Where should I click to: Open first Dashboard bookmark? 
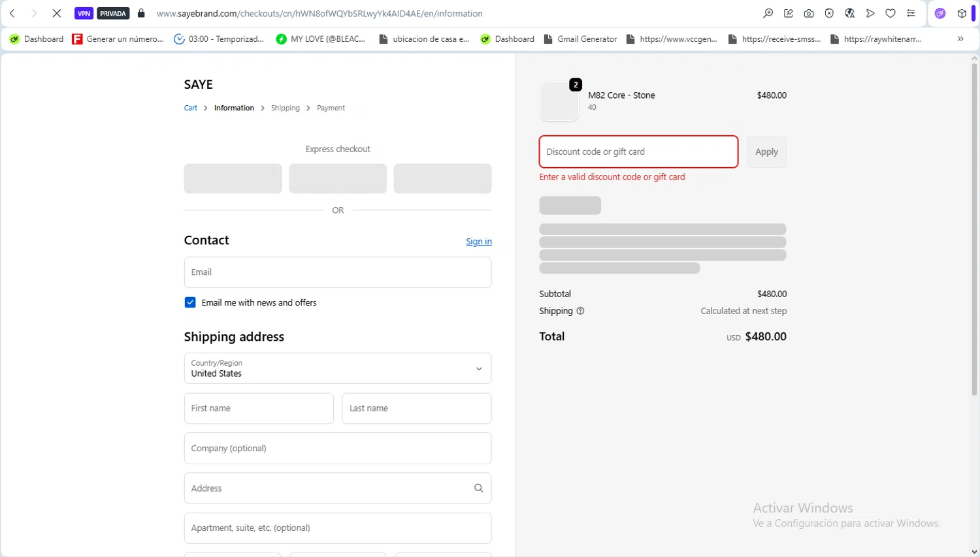[37, 39]
